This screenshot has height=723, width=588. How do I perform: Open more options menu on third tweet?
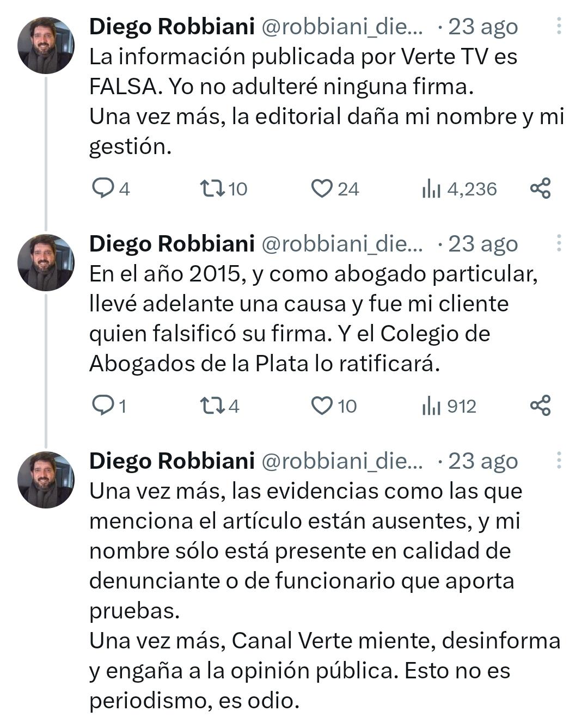tap(559, 460)
